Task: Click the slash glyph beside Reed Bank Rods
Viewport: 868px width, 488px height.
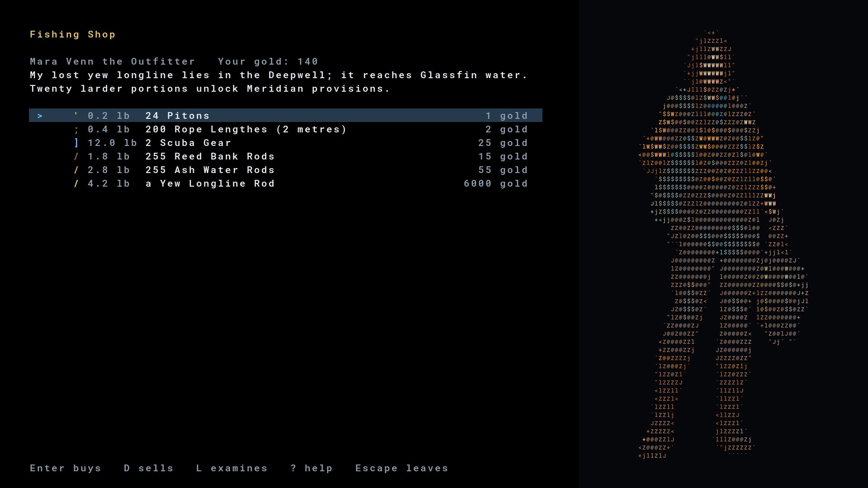Action: click(76, 156)
